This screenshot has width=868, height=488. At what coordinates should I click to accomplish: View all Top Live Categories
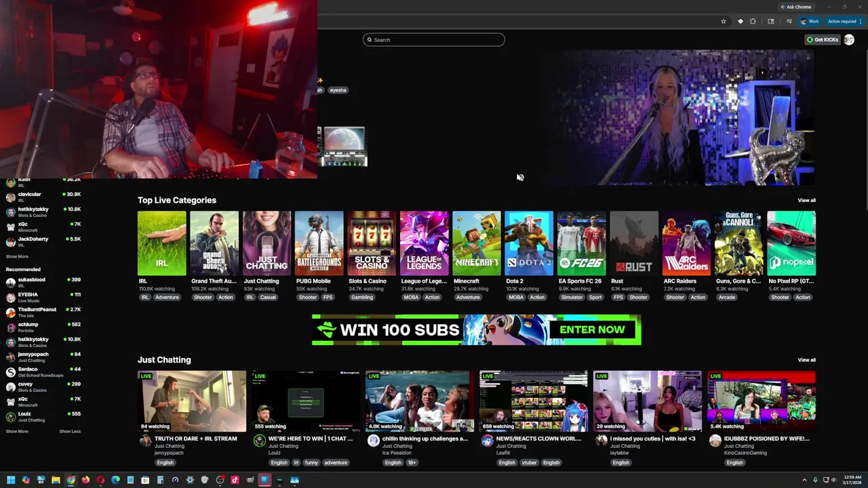(806, 200)
